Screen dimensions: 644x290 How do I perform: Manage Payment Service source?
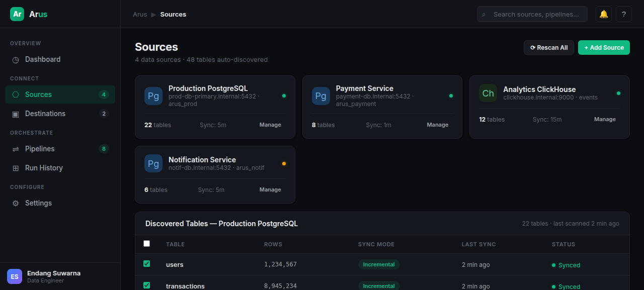(x=438, y=125)
